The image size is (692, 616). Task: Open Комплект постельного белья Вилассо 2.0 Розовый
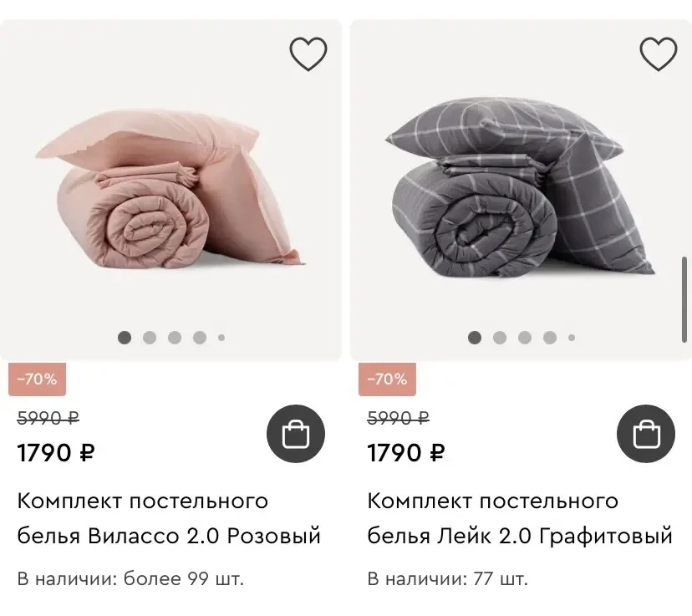[169, 518]
